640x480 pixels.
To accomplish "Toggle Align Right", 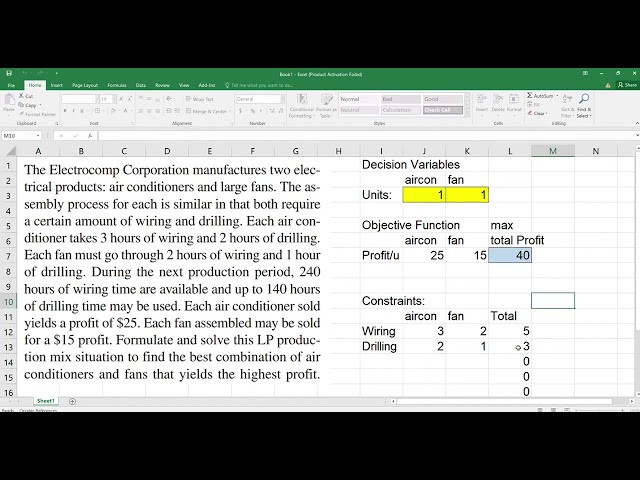I will click(158, 111).
